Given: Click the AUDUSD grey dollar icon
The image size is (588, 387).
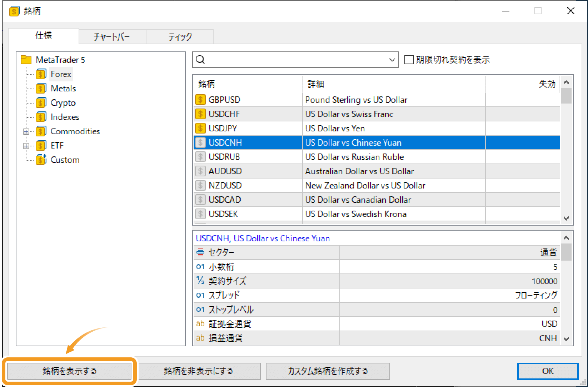Looking at the screenshot, I should point(200,171).
